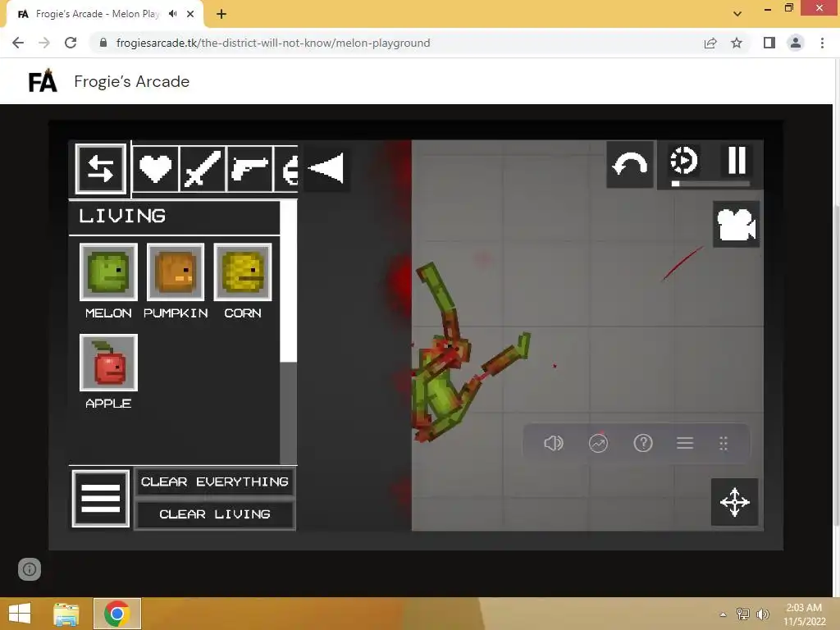The width and height of the screenshot is (840, 630).
Task: Click the address bar URL field
Action: tap(273, 43)
